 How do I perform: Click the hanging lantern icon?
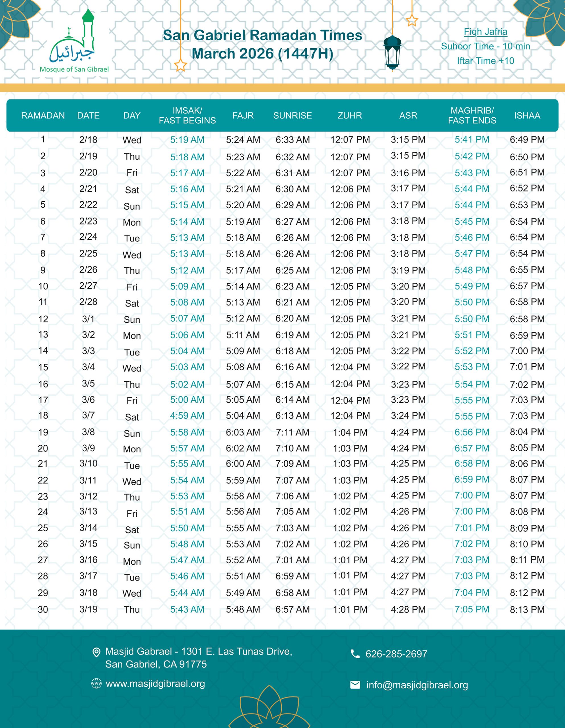click(392, 53)
